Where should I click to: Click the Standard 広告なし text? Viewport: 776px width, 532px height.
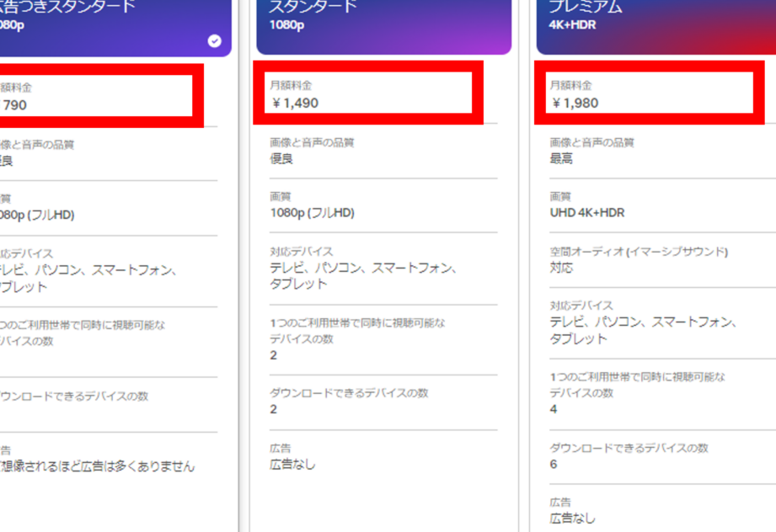(292, 465)
